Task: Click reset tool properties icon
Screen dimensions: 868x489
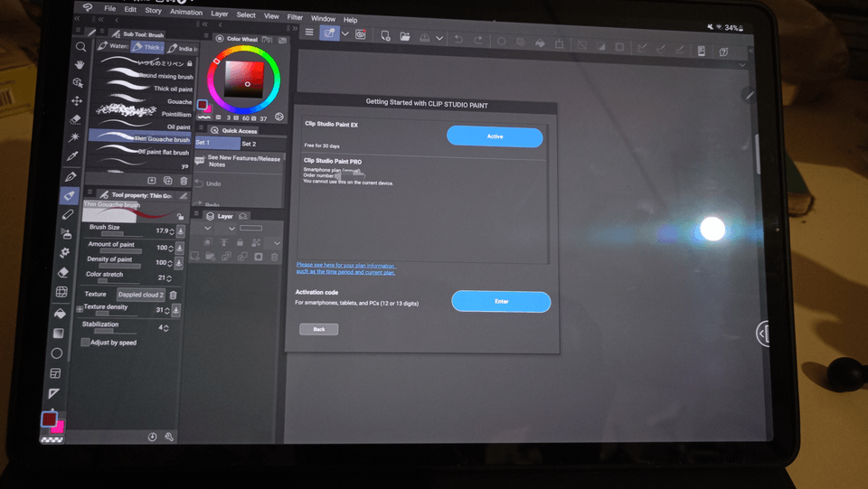Action: (152, 437)
